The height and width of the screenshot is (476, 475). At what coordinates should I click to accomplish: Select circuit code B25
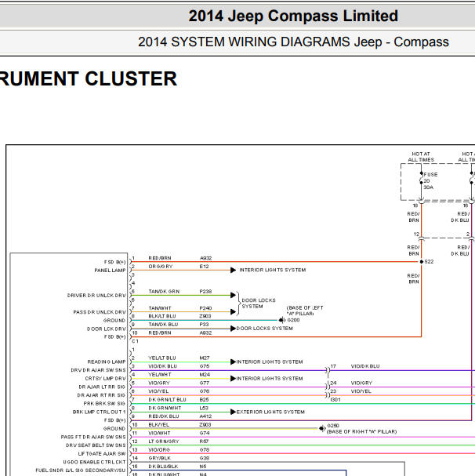204,399
